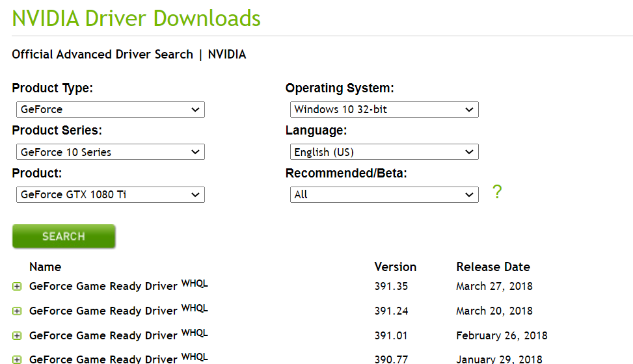
Task: Open the Product Type dropdown
Action: (x=110, y=110)
